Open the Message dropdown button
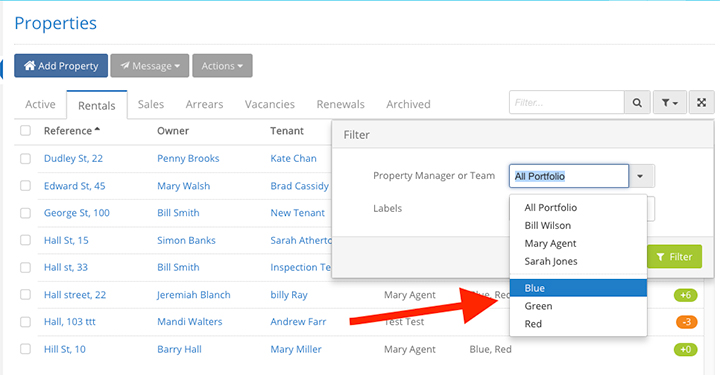Viewport: 720px width, 375px height. pyautogui.click(x=150, y=66)
